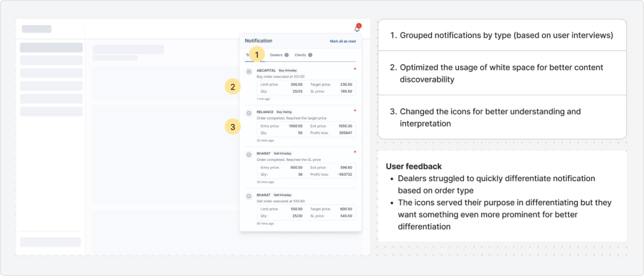Click the SL price value 545.50
Viewport: 644px width, 276px height.
click(x=346, y=216)
